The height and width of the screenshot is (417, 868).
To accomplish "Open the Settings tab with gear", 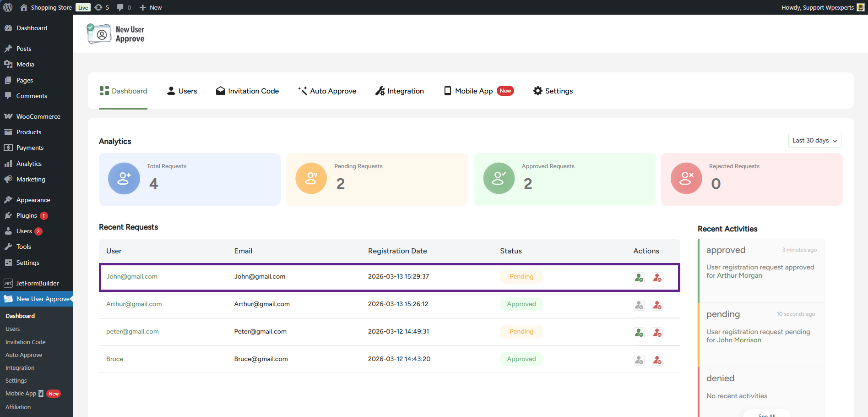I will [x=553, y=91].
